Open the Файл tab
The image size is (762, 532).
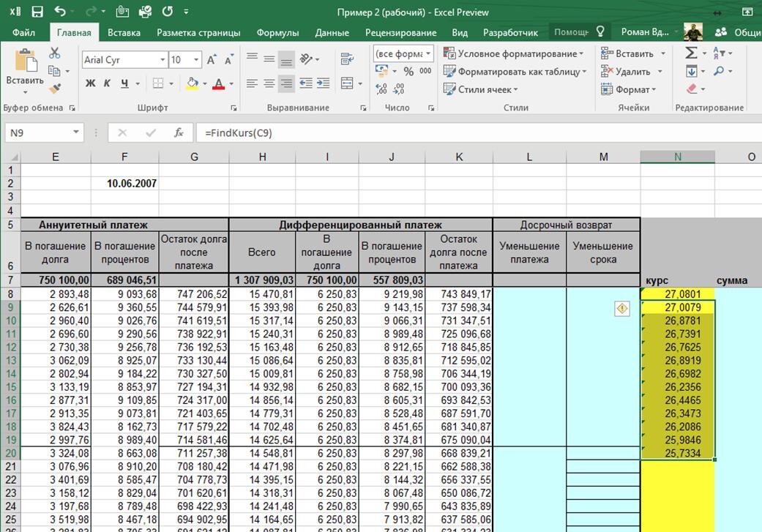pyautogui.click(x=24, y=32)
